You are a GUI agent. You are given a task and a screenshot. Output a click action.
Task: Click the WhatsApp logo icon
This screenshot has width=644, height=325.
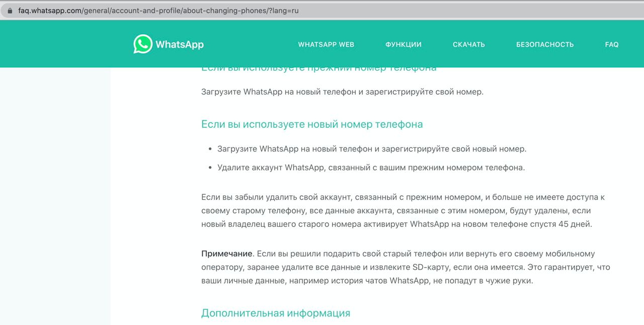[143, 44]
